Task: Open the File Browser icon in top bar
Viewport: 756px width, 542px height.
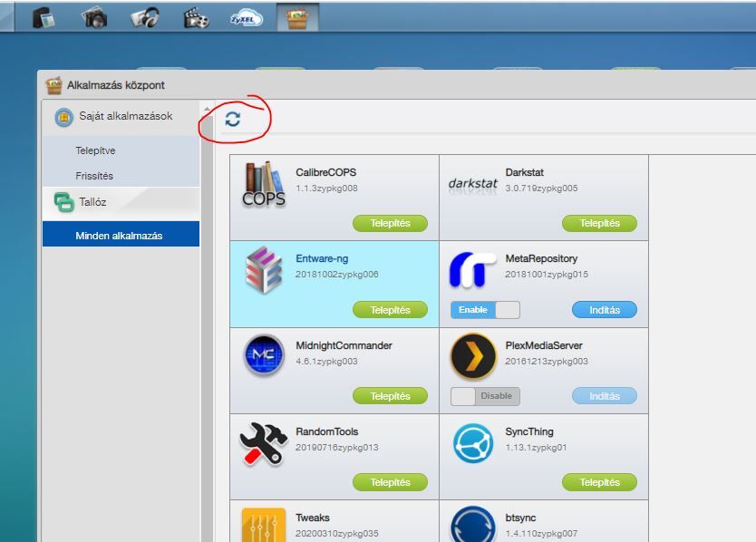Action: pyautogui.click(x=44, y=18)
